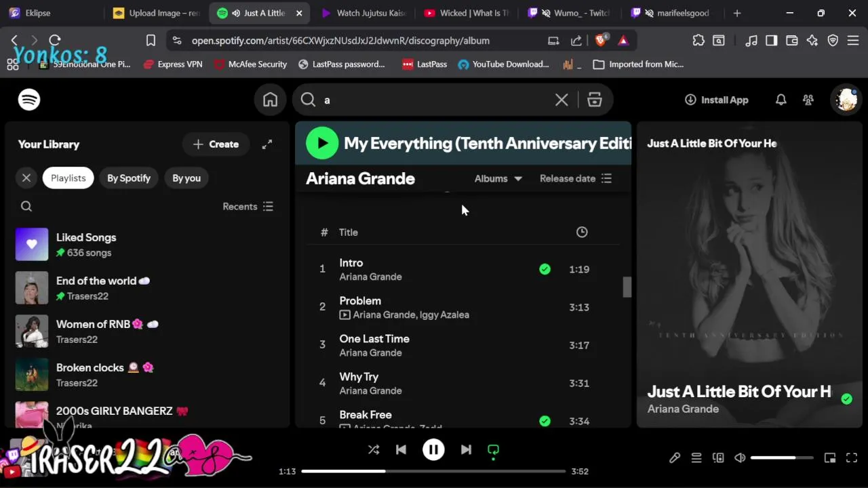Open Friend Activity icon

[x=808, y=100]
